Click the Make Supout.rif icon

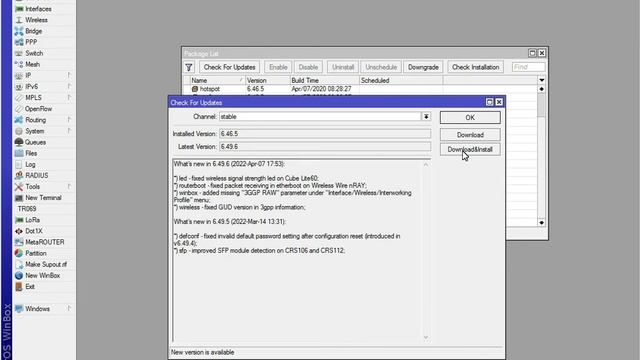[x=19, y=264]
